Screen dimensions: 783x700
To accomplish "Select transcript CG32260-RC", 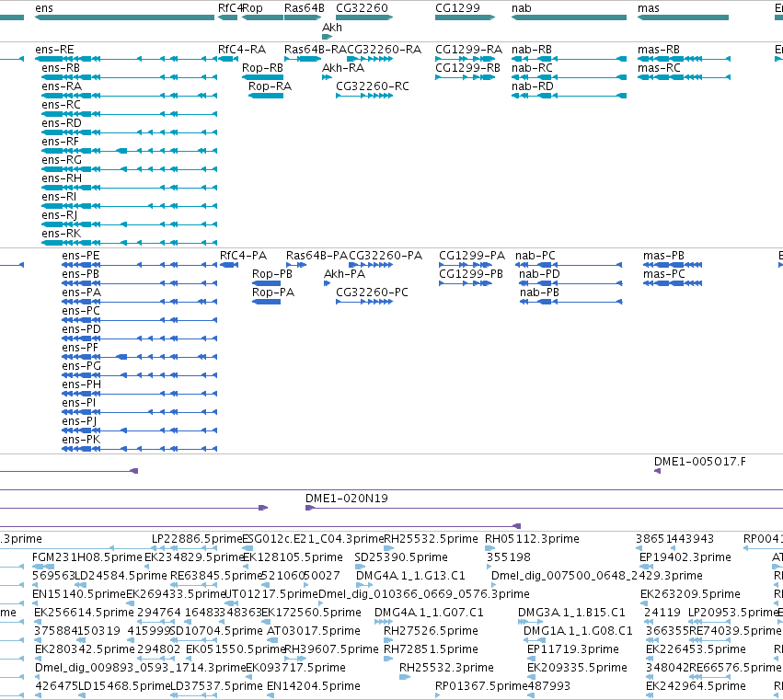I will point(364,96).
